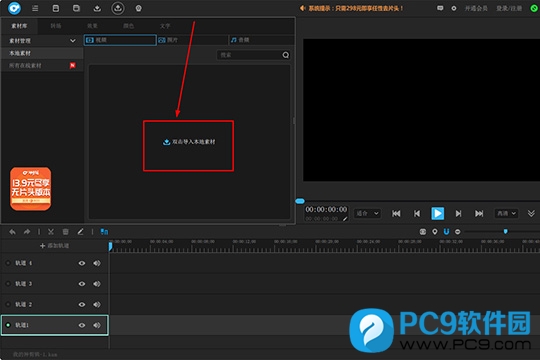This screenshot has width=540, height=360.
Task: Hide 轨道 4 with its eye icon
Action: tap(82, 263)
